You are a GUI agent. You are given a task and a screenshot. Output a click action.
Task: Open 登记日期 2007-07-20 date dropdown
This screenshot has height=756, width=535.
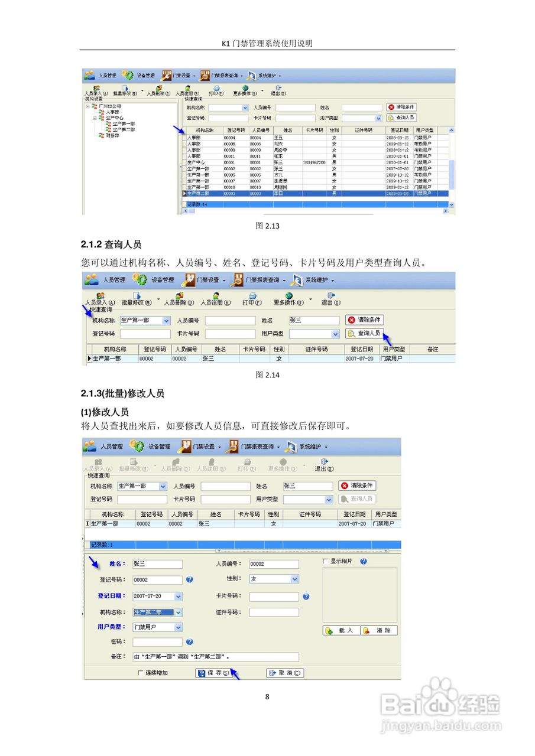pyautogui.click(x=178, y=597)
